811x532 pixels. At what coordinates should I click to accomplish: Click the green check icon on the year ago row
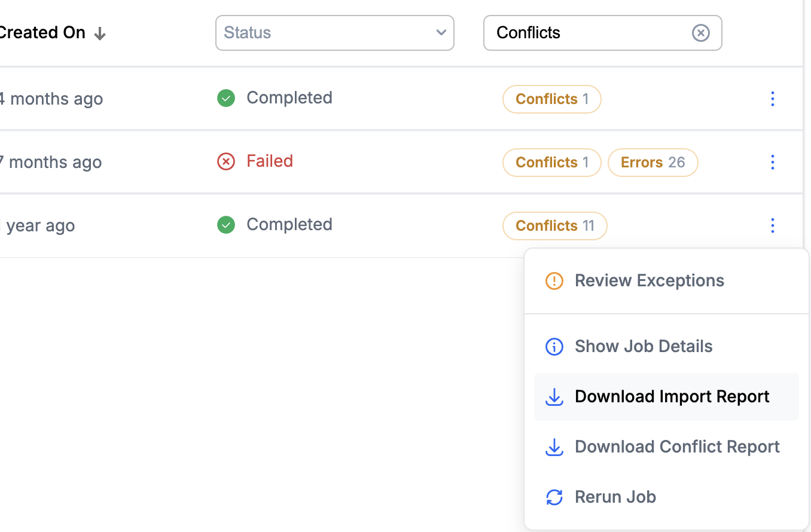pyautogui.click(x=226, y=225)
